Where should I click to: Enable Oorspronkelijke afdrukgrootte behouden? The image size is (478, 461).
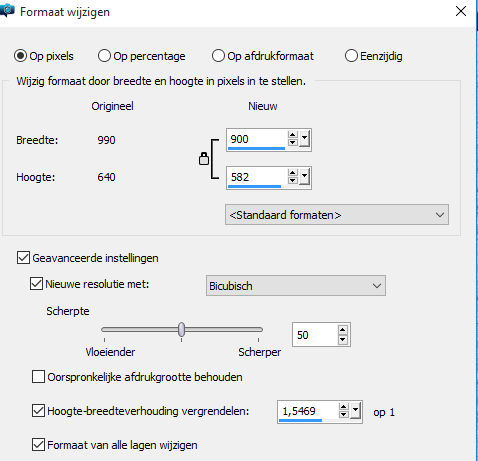tap(38, 377)
